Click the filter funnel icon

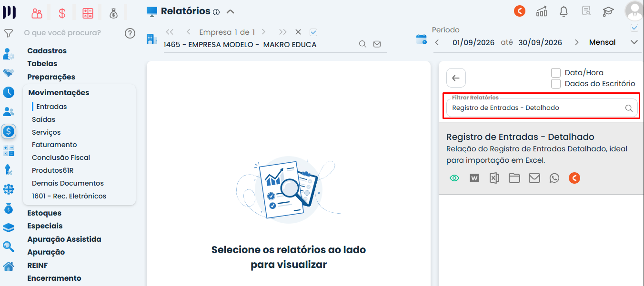coord(8,33)
